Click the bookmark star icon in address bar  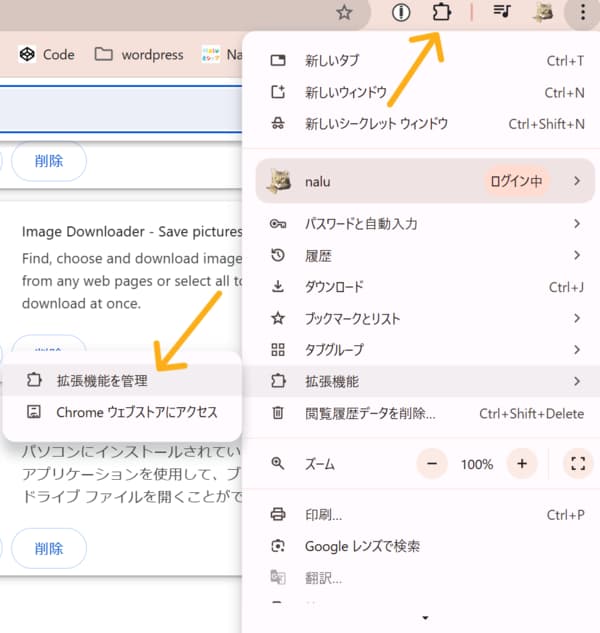point(345,13)
